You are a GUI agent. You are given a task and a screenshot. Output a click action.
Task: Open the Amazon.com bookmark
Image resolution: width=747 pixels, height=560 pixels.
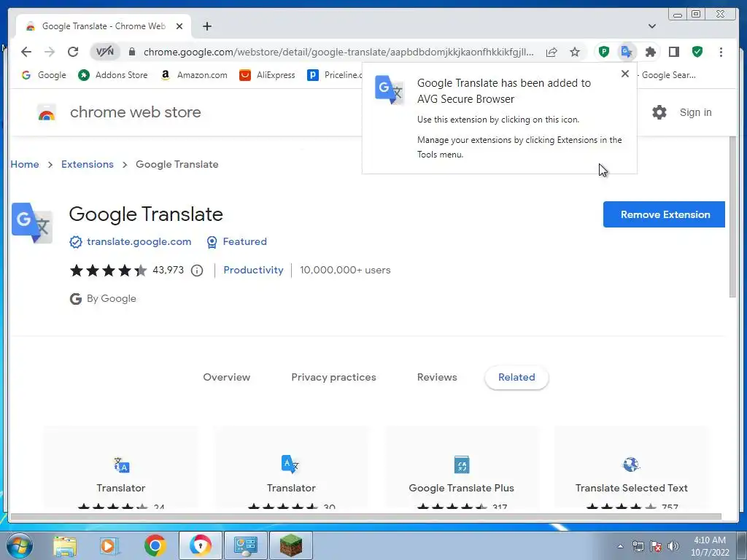(194, 75)
